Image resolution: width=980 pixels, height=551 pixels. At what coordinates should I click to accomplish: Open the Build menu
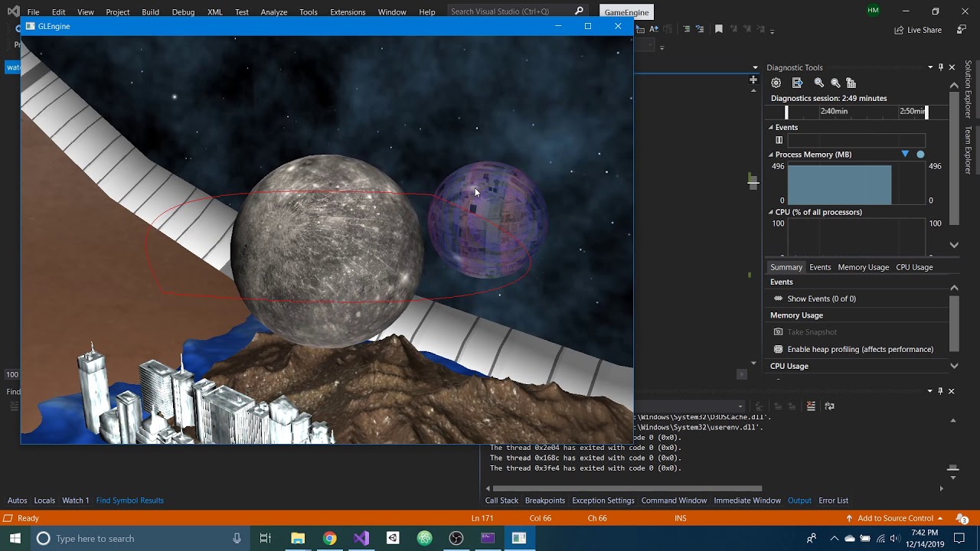[150, 12]
